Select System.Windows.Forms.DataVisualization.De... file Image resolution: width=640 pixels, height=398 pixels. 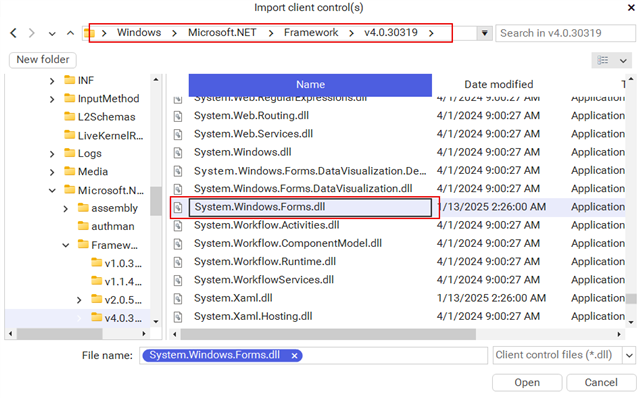click(x=310, y=171)
